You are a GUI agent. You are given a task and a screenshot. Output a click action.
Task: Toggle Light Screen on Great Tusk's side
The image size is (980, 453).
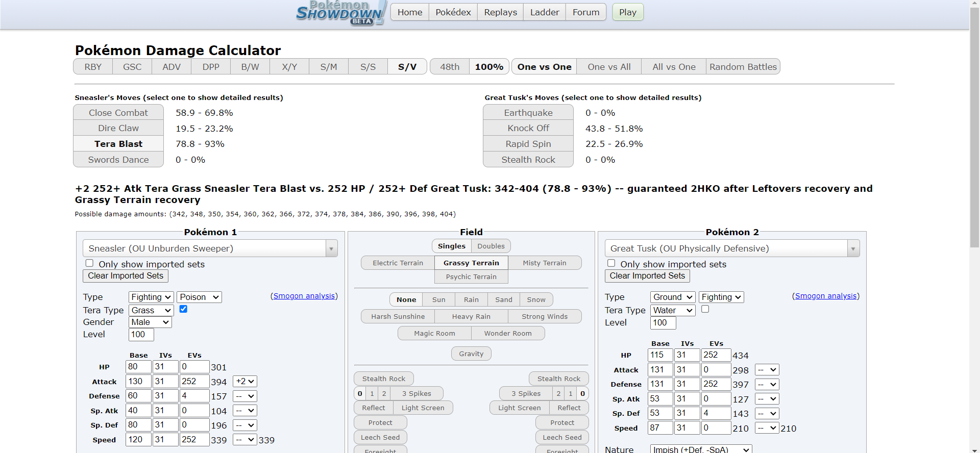520,408
